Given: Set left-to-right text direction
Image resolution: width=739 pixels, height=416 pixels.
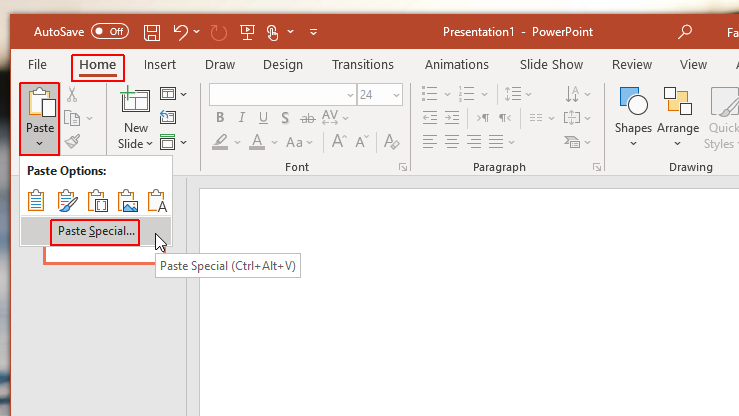Looking at the screenshot, I should pos(483,118).
